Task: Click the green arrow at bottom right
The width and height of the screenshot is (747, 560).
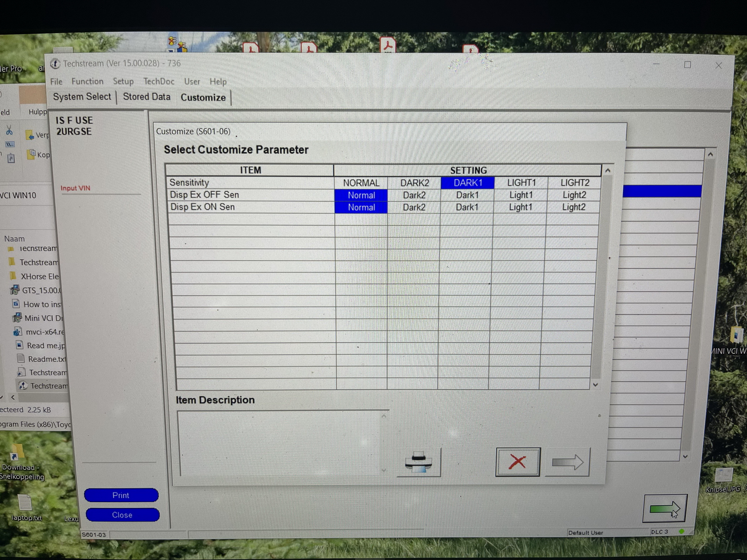Action: tap(664, 508)
